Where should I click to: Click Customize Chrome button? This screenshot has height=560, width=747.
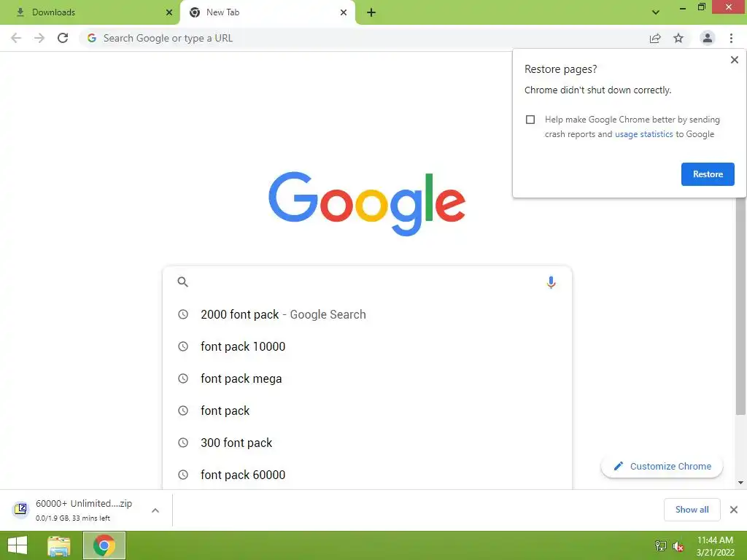[x=662, y=466]
